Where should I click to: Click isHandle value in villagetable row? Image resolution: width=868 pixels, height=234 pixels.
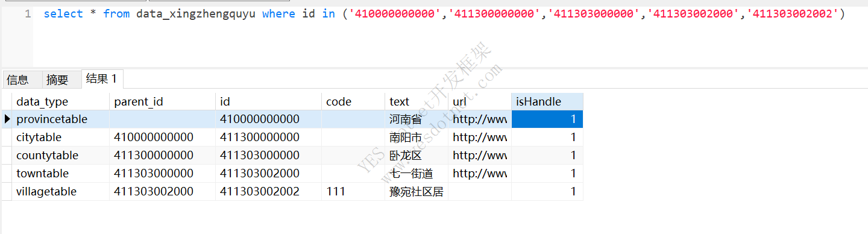pos(547,192)
